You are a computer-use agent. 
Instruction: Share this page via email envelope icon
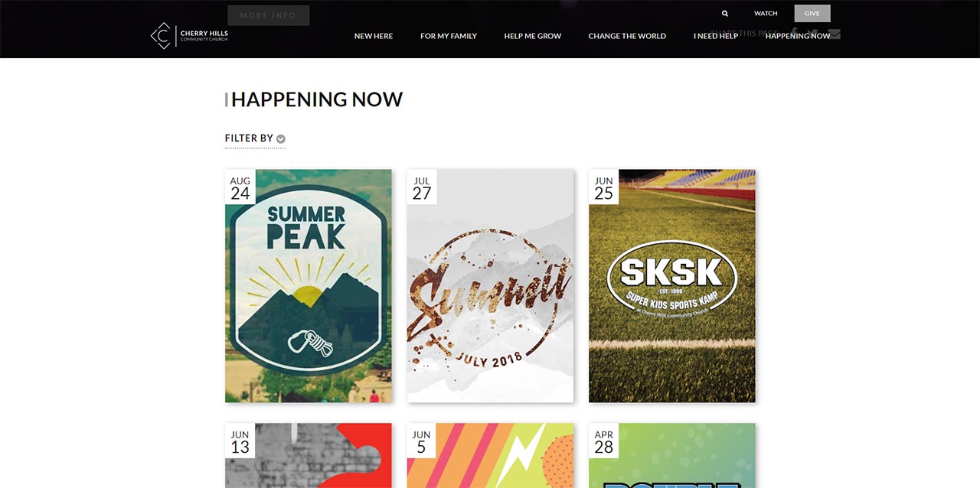(x=835, y=34)
